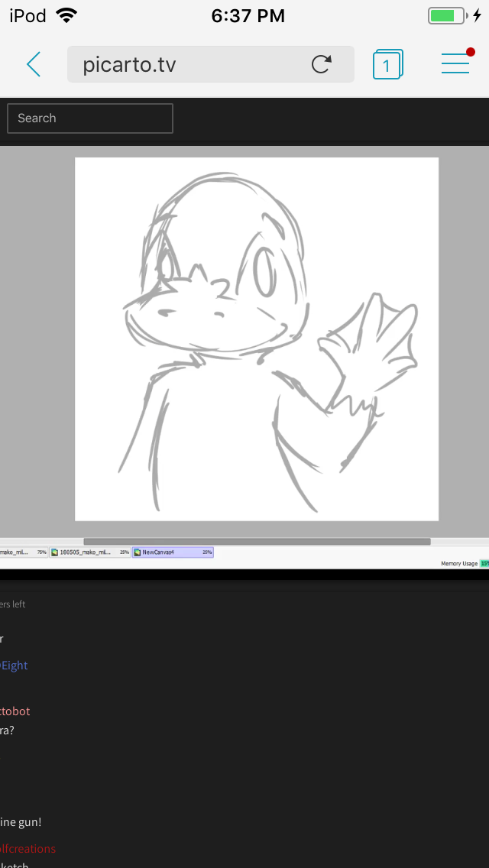The height and width of the screenshot is (868, 489).
Task: Click the horizontal scrollbar under the canvas
Action: (257, 542)
